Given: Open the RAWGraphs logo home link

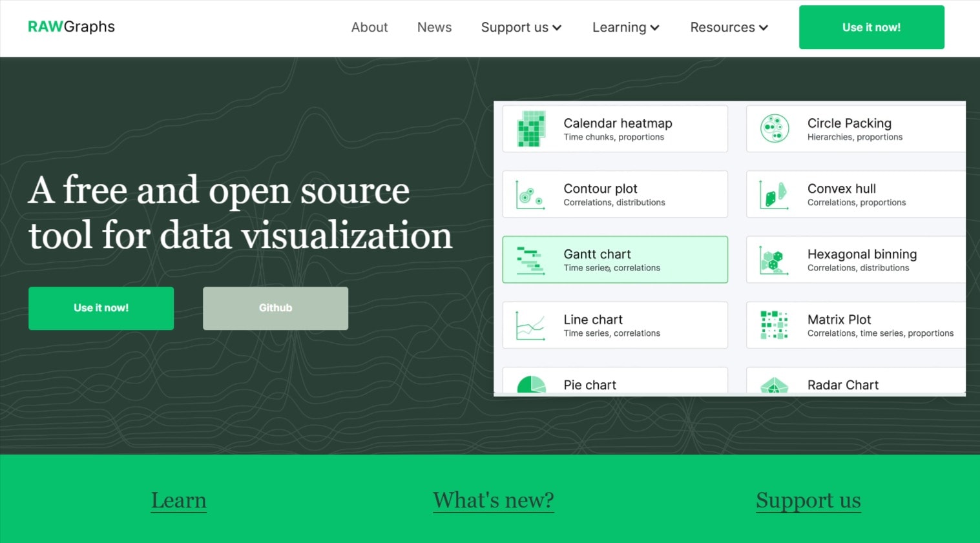Looking at the screenshot, I should 71,26.
